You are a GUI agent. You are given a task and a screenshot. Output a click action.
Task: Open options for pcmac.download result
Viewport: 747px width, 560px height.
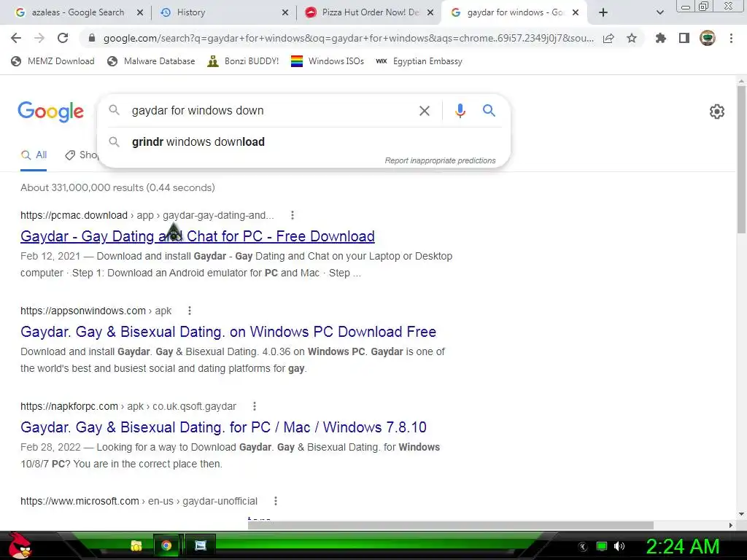click(x=293, y=215)
